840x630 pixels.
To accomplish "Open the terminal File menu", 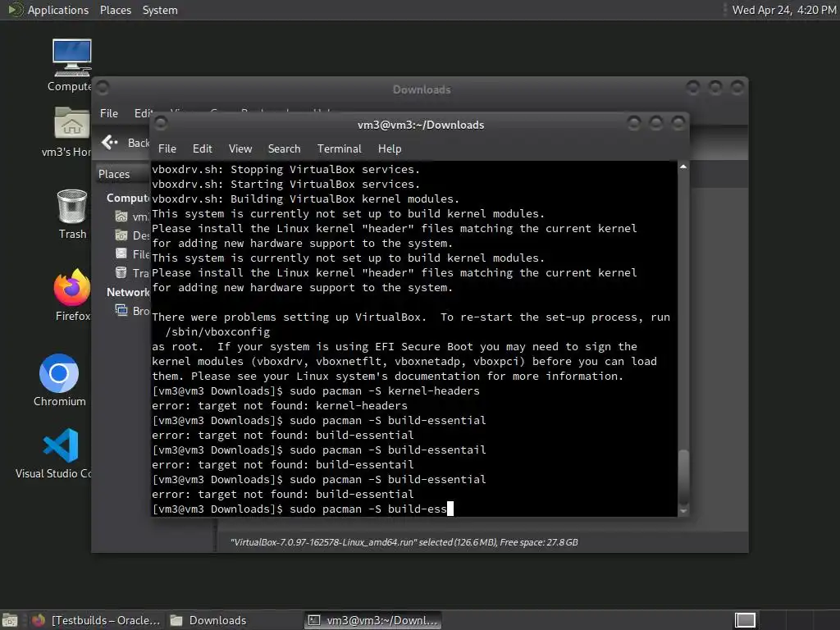I will coord(167,148).
